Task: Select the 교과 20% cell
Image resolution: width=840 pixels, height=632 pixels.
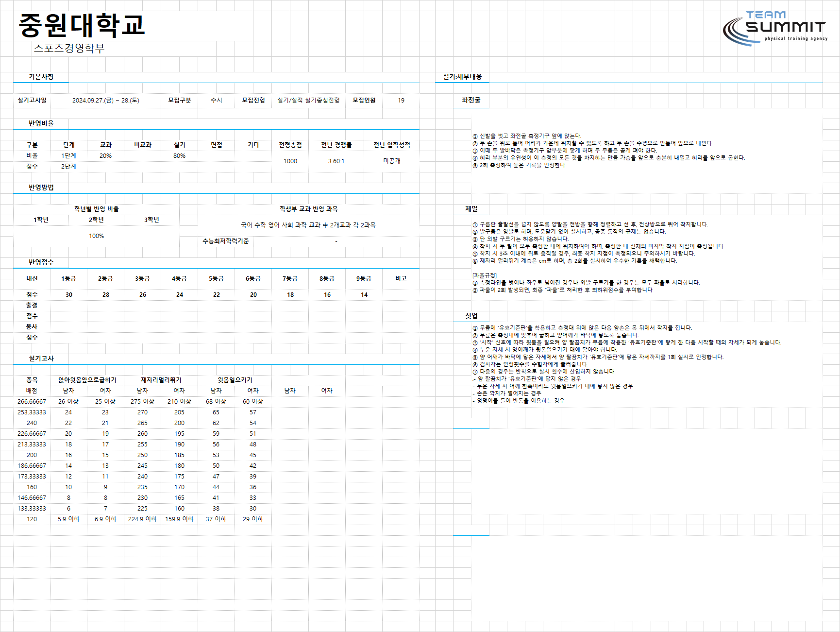Action: tap(105, 156)
